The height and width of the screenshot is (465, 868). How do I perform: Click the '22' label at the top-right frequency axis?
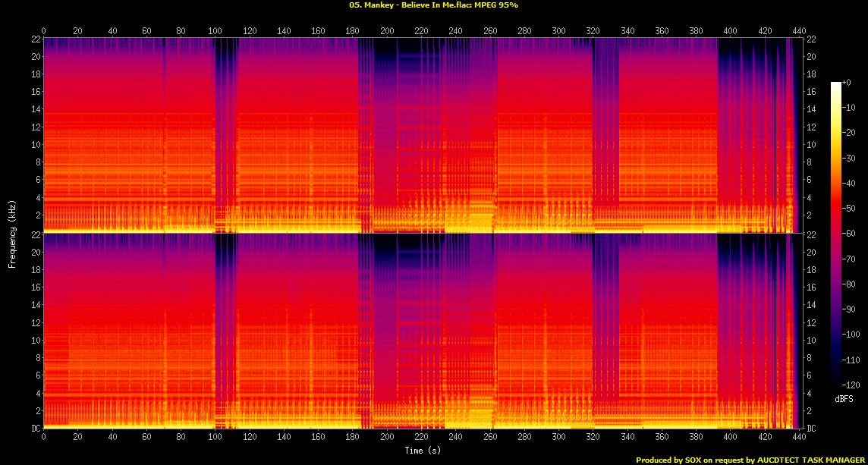810,39
